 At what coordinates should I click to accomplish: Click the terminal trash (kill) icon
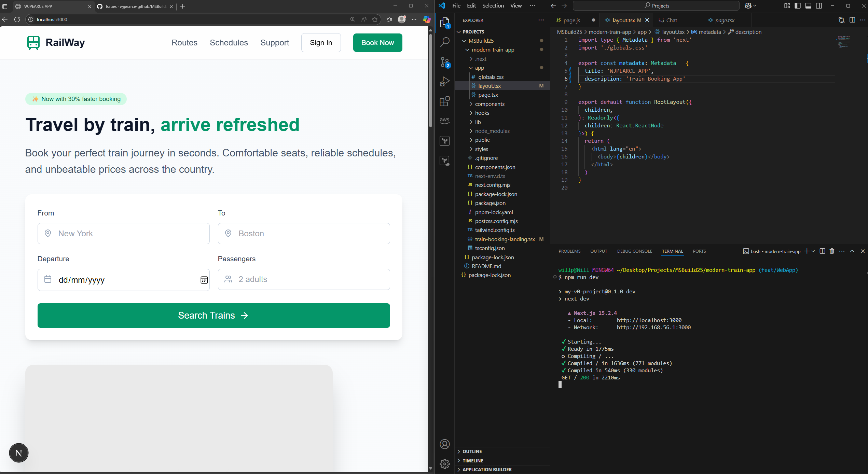click(832, 251)
